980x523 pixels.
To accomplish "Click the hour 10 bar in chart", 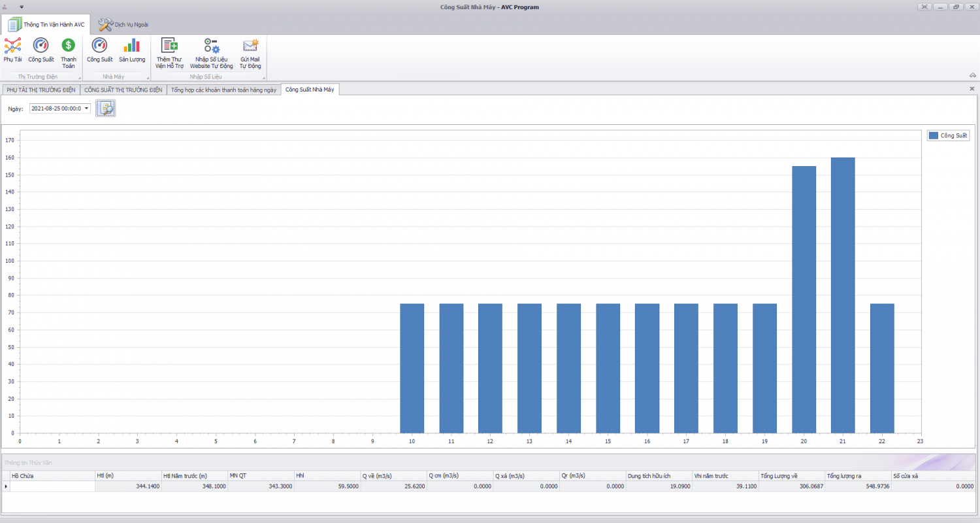I will pyautogui.click(x=412, y=368).
